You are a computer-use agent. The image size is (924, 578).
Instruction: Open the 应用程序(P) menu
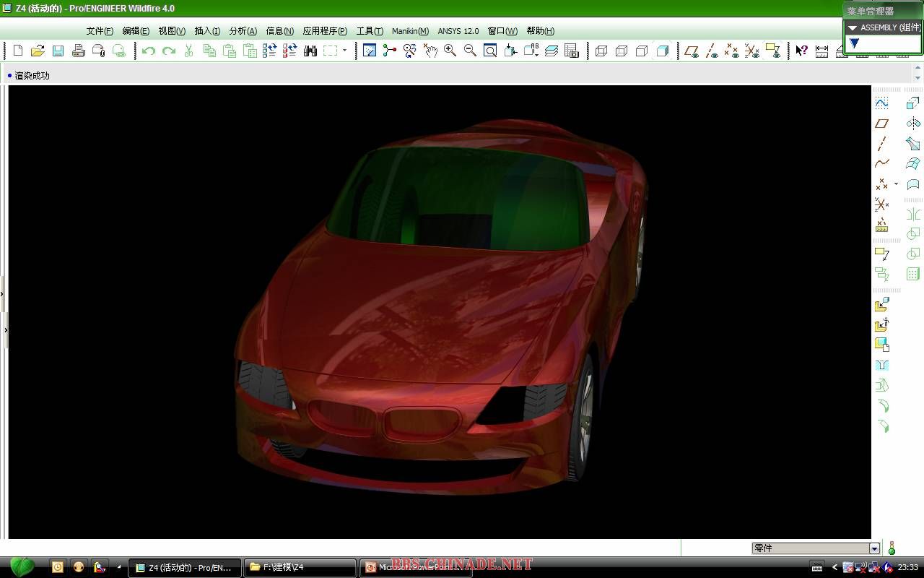click(x=325, y=31)
